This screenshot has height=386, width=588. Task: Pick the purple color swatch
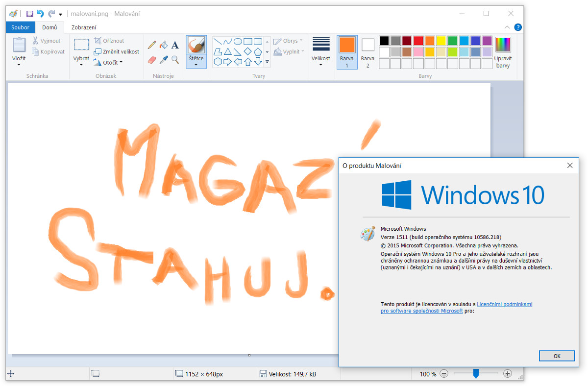(487, 41)
